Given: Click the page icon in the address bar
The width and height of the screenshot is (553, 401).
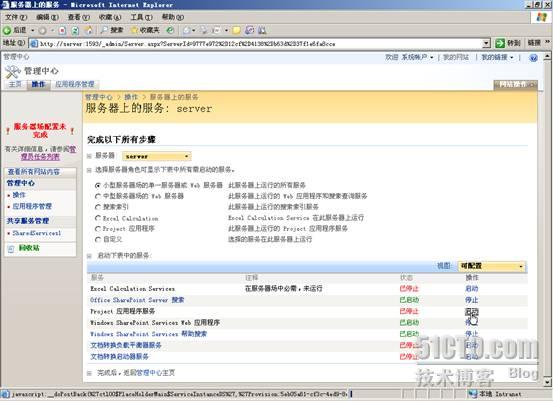Looking at the screenshot, I should point(34,44).
